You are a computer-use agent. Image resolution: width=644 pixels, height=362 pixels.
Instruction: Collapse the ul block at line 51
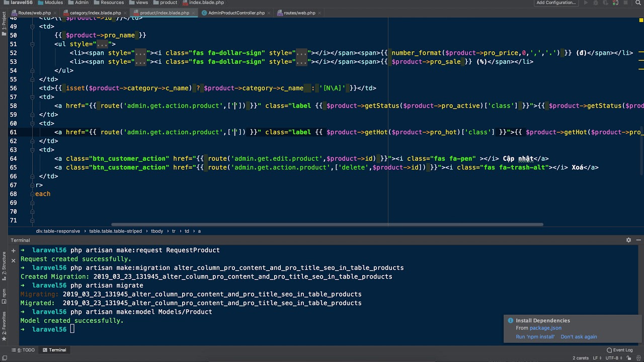(x=33, y=44)
